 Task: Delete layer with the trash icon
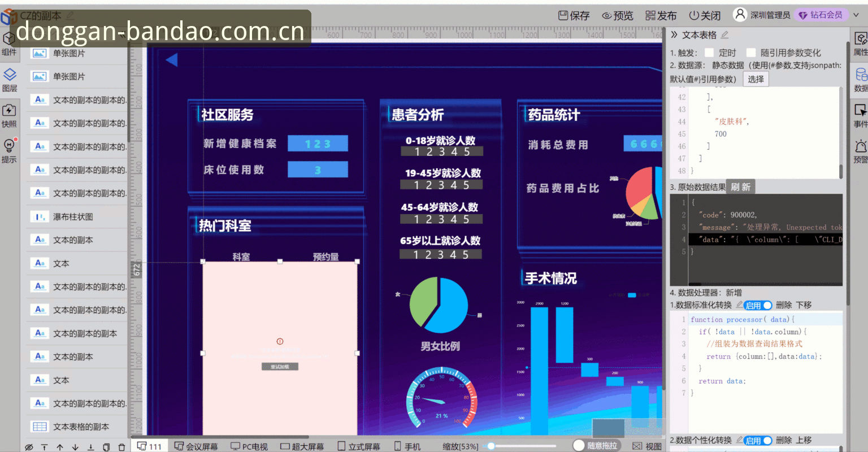coord(121,447)
